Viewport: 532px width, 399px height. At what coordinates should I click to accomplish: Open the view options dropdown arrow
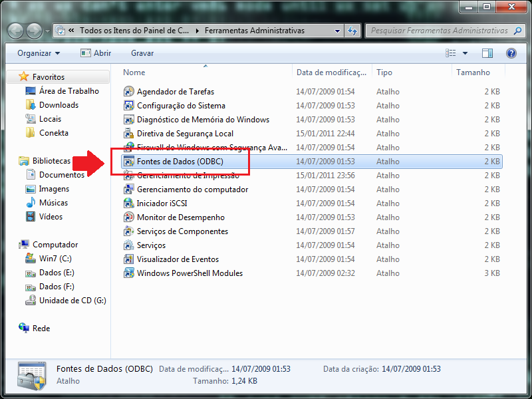tap(465, 53)
